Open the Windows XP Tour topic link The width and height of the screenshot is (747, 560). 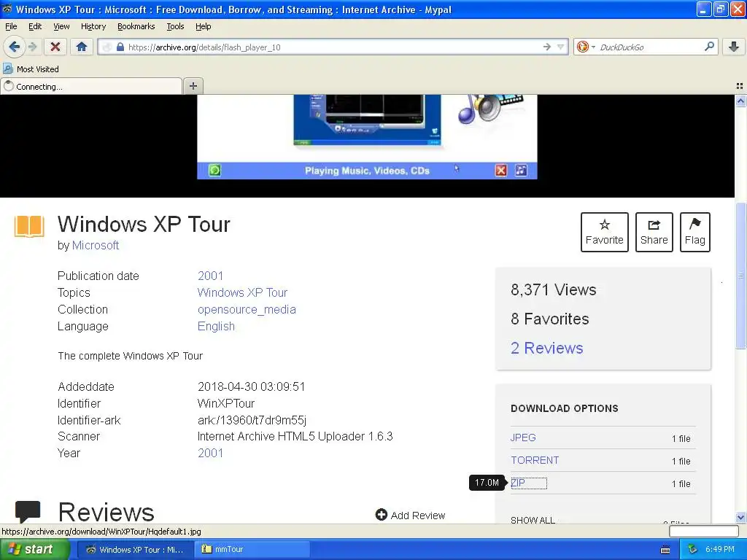[242, 292]
